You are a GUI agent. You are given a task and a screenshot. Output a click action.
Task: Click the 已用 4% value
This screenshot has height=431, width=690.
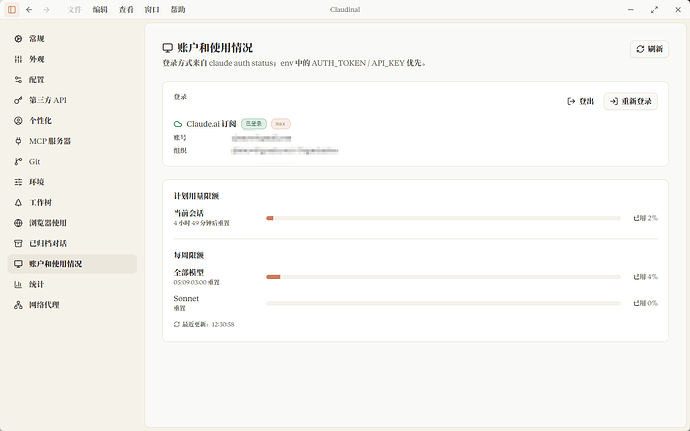point(646,277)
